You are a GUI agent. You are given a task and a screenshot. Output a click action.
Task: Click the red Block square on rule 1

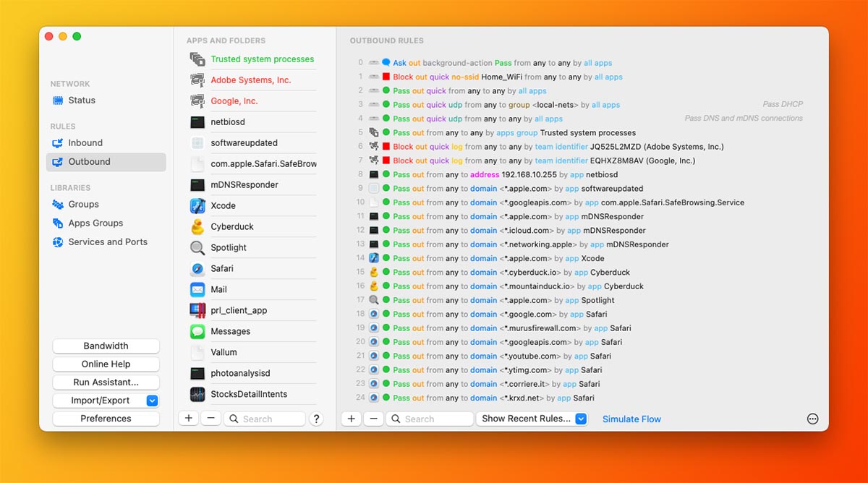coord(386,77)
